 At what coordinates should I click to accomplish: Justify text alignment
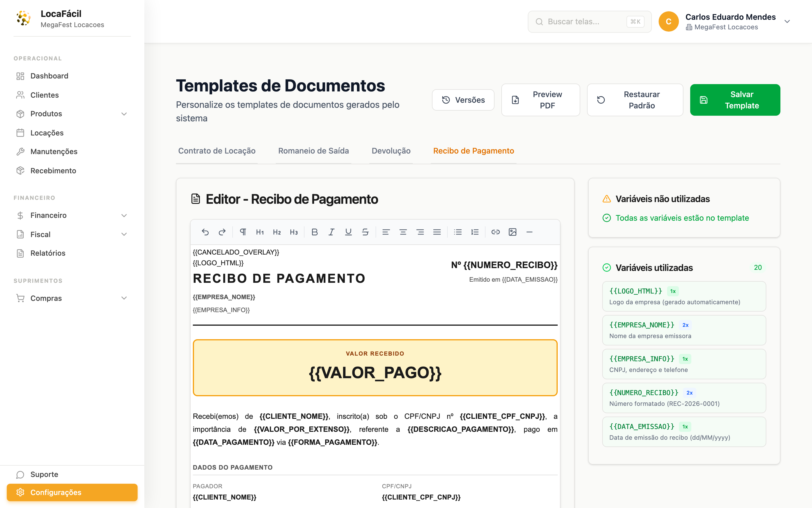point(437,232)
